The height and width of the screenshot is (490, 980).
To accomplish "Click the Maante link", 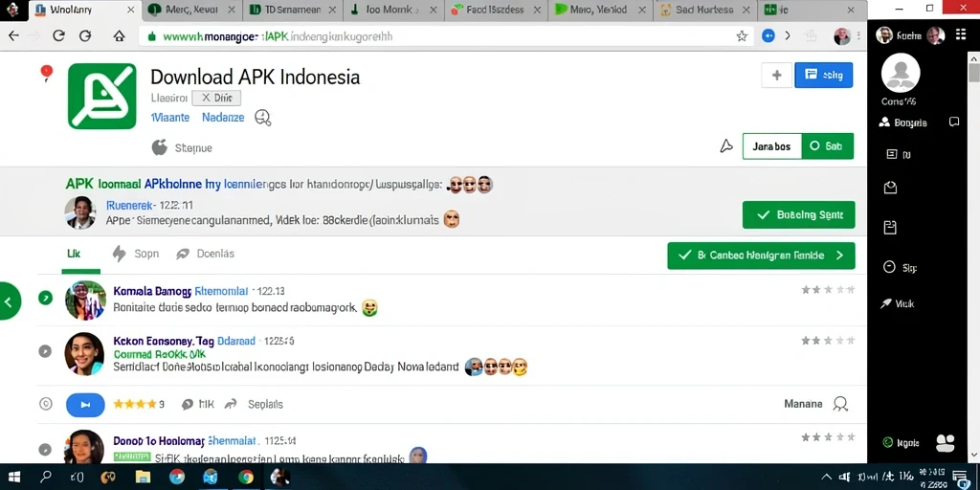I will (170, 117).
